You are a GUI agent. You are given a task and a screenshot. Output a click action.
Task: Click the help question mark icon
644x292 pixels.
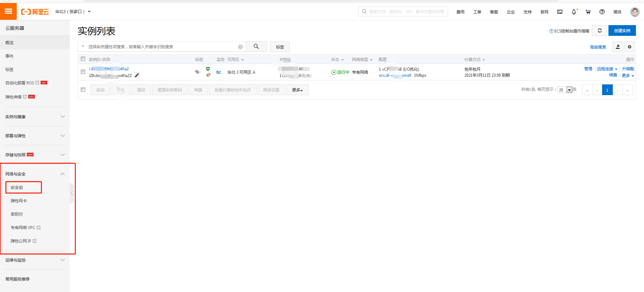click(602, 12)
